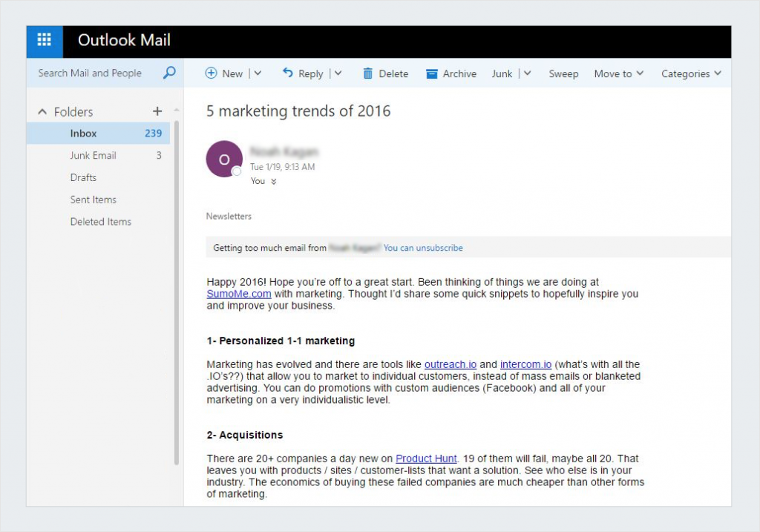Viewport: 760px width, 532px height.
Task: Click the search magnifier icon
Action: coord(169,73)
